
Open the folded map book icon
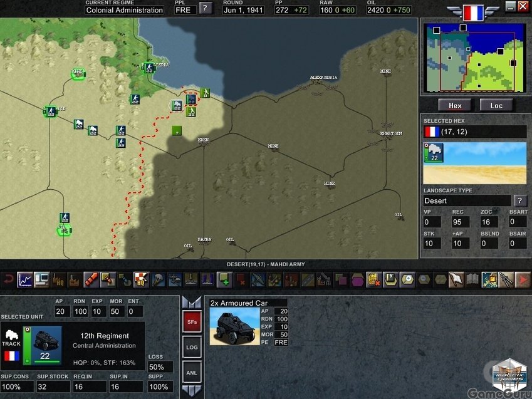[473, 280]
